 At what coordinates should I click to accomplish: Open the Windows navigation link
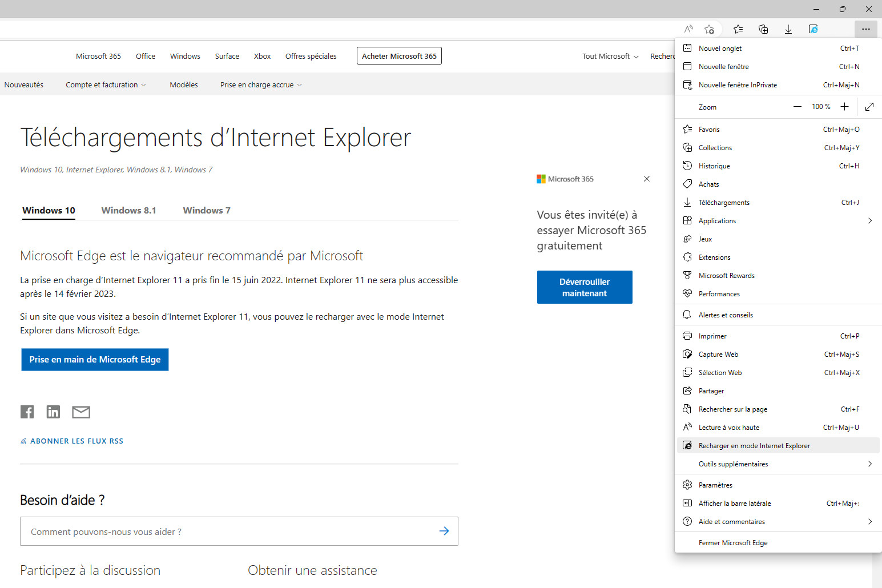(x=185, y=57)
